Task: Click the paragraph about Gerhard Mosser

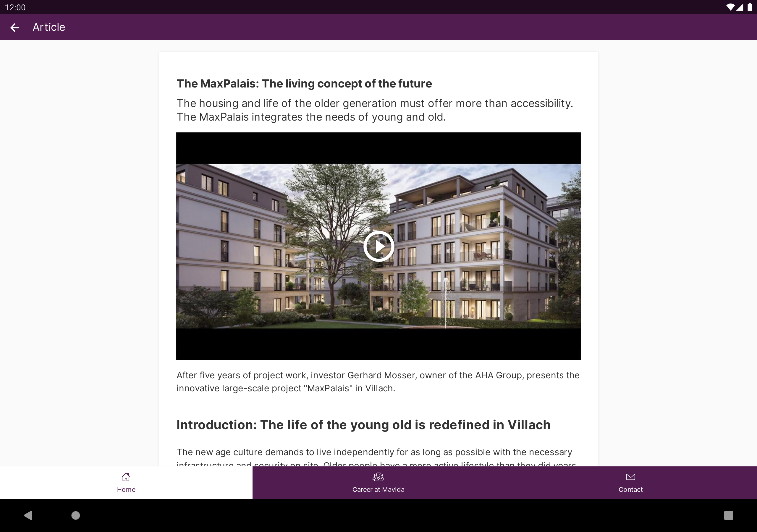Action: 378,382
